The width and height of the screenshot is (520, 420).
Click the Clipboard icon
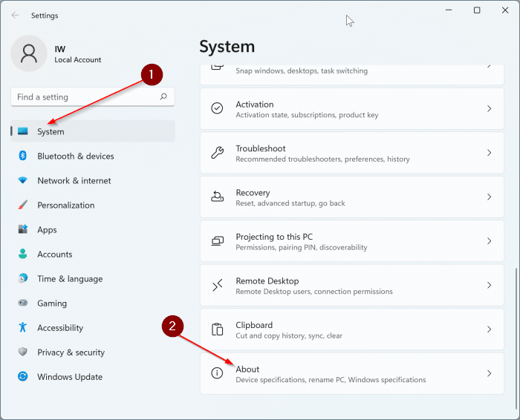tap(217, 329)
